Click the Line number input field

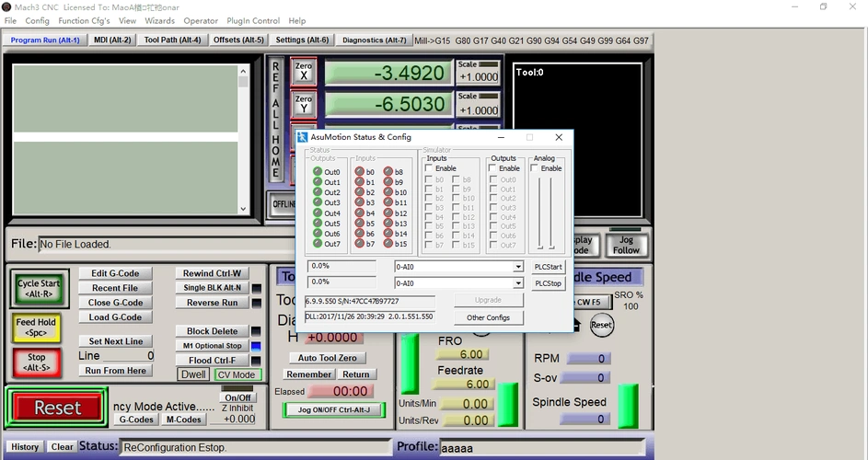coord(131,355)
